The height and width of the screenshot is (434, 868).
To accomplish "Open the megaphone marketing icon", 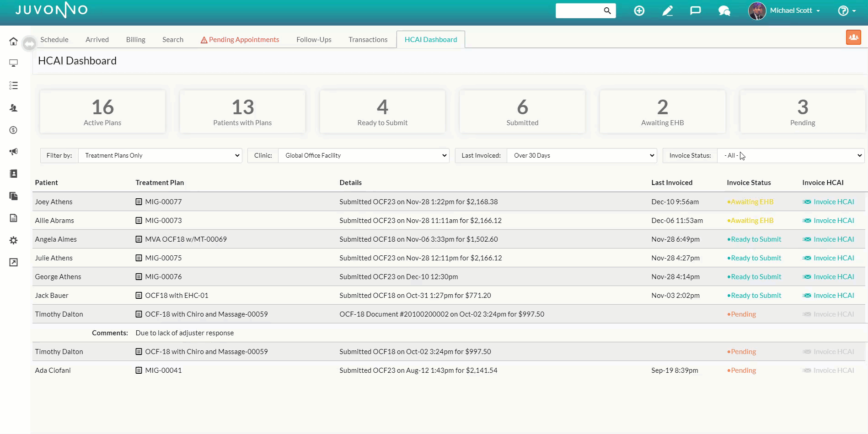I will pos(13,152).
